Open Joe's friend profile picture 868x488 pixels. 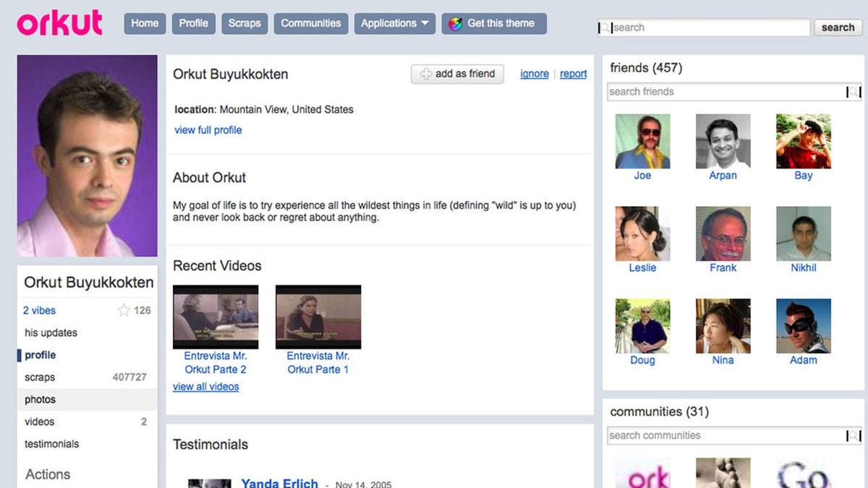pyautogui.click(x=642, y=141)
